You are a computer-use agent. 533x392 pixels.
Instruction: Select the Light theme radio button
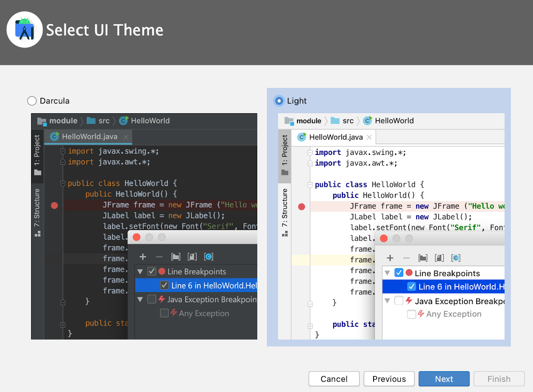pos(279,101)
